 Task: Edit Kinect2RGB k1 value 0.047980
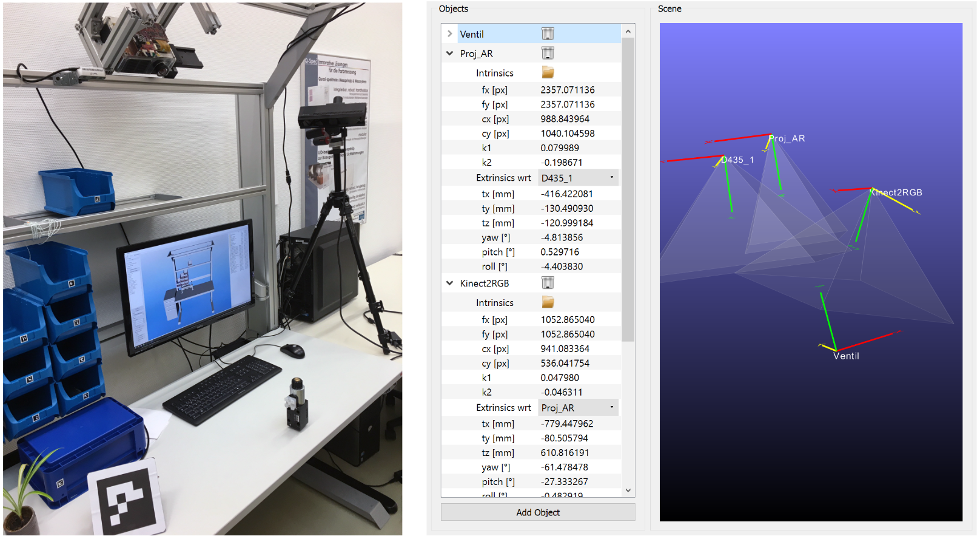point(560,378)
